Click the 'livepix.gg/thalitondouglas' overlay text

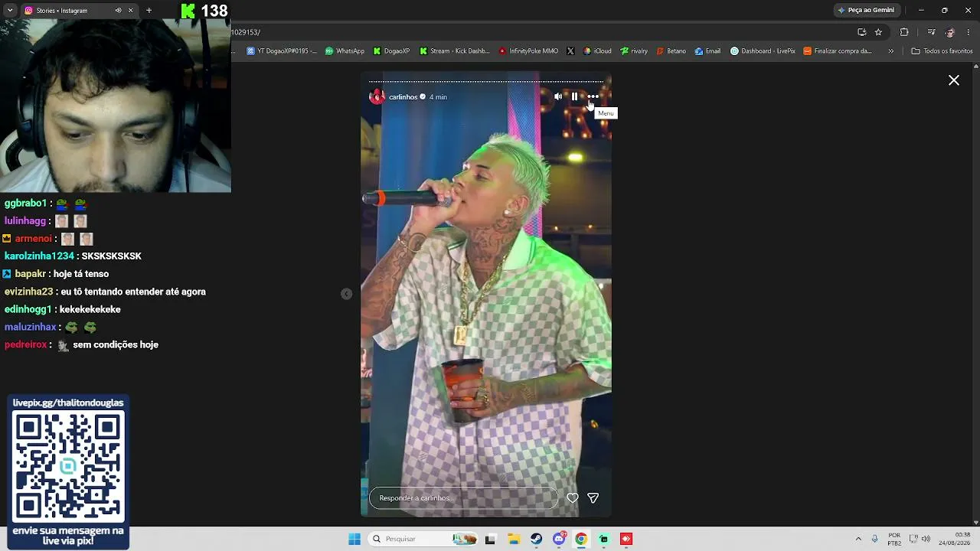[68, 403]
